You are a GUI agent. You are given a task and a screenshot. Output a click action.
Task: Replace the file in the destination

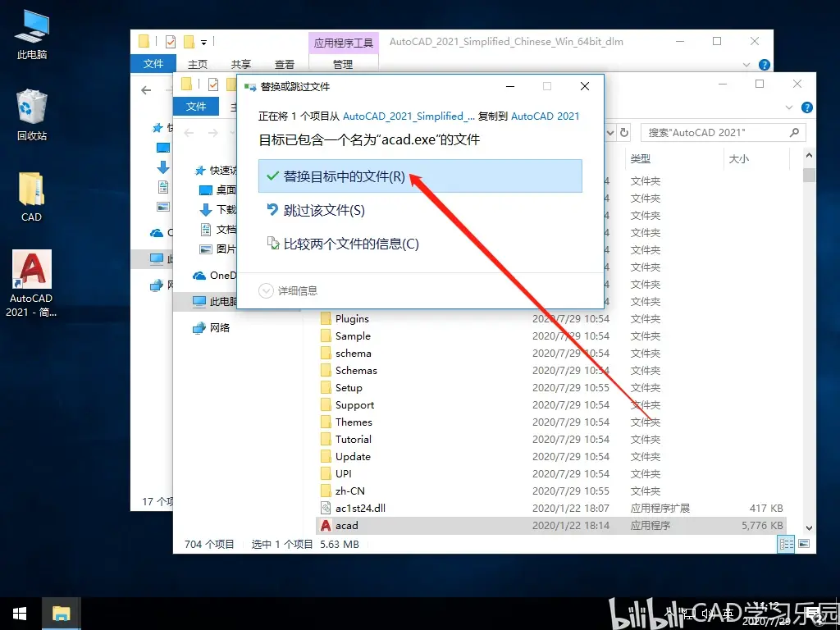tap(420, 176)
